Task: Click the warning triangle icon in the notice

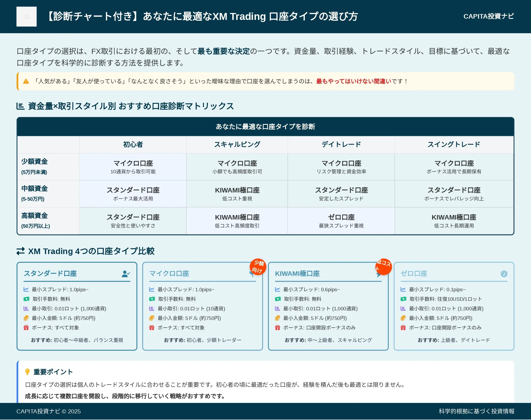Action: [26, 81]
